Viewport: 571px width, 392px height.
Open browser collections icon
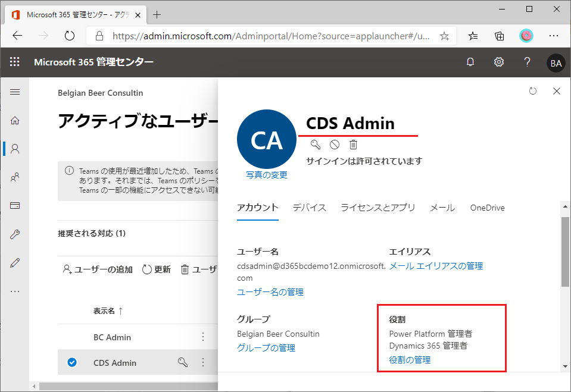point(500,36)
